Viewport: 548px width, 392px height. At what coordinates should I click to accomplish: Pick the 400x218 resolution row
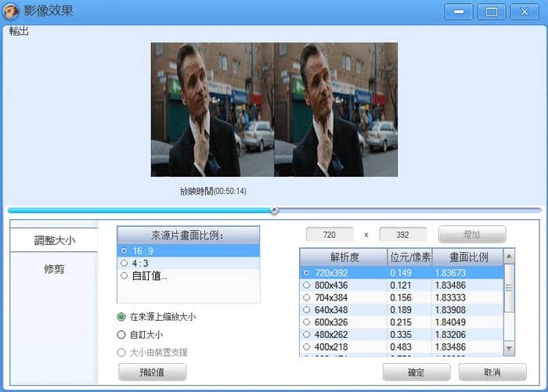pyautogui.click(x=402, y=347)
